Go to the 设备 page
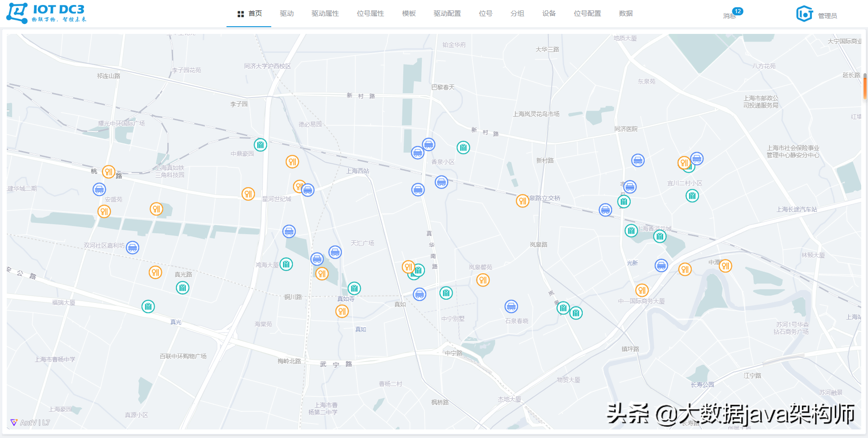Viewport: 868px width, 438px height. (x=549, y=14)
